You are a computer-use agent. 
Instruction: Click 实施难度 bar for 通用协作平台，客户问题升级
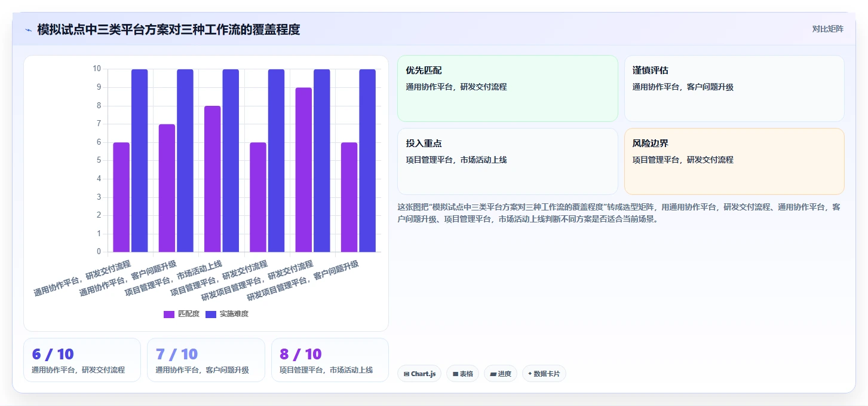(x=185, y=160)
